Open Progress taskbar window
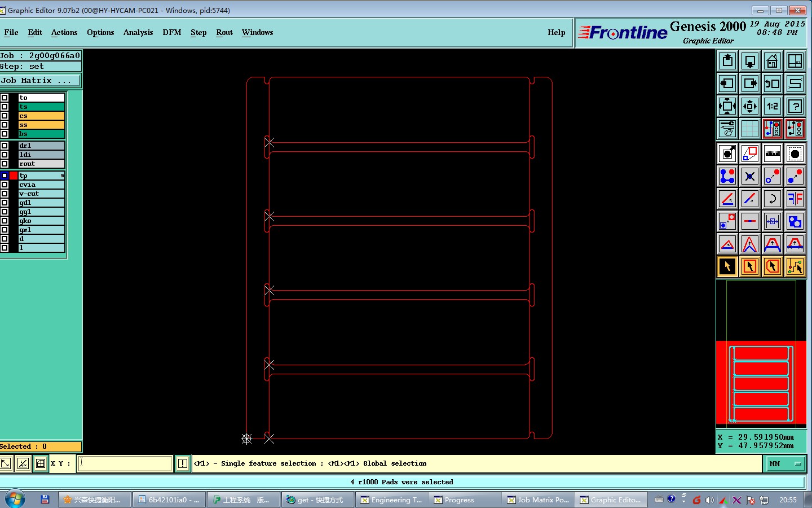 click(x=465, y=500)
